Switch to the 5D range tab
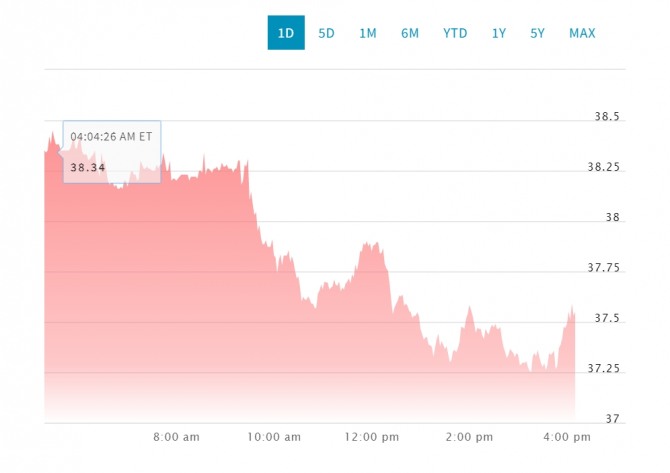 click(327, 33)
